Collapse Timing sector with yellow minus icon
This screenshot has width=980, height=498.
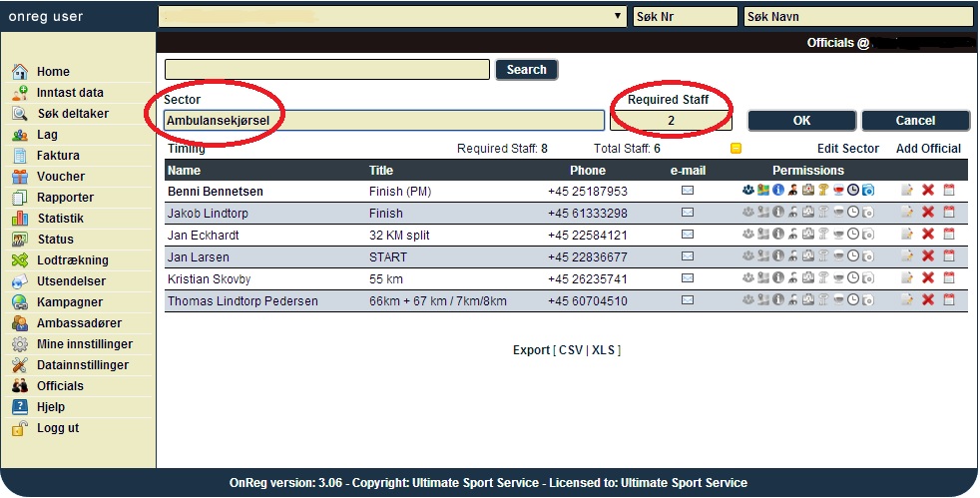pos(735,148)
